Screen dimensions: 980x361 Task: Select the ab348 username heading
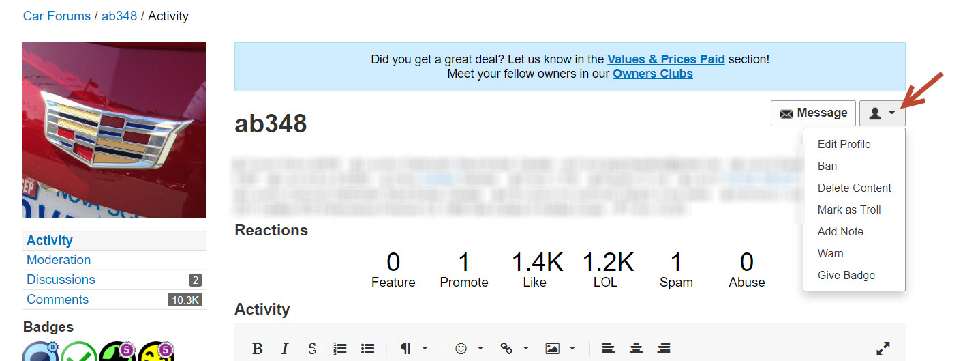pos(271,124)
